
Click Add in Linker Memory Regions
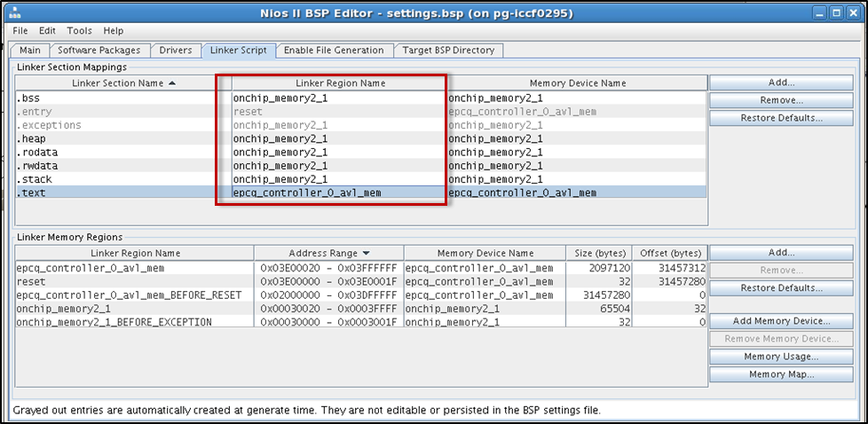click(x=781, y=253)
